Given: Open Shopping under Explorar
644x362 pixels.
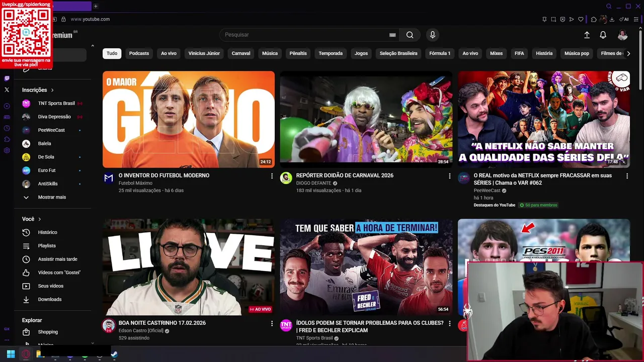Looking at the screenshot, I should (52, 332).
